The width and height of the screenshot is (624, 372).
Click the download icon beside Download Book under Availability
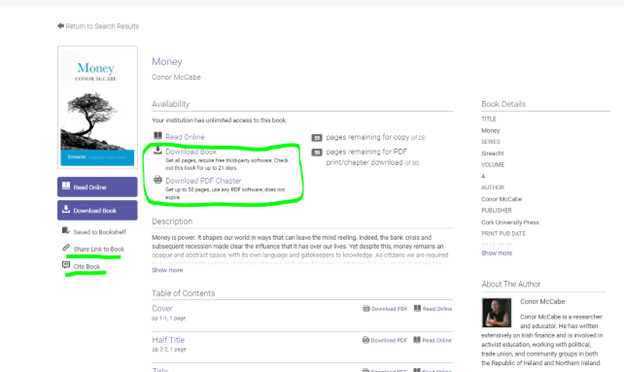point(158,150)
